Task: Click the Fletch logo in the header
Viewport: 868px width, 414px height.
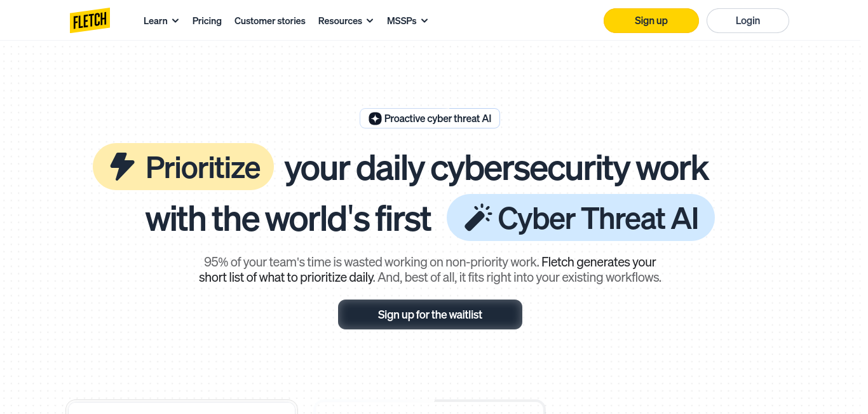Action: [x=90, y=20]
